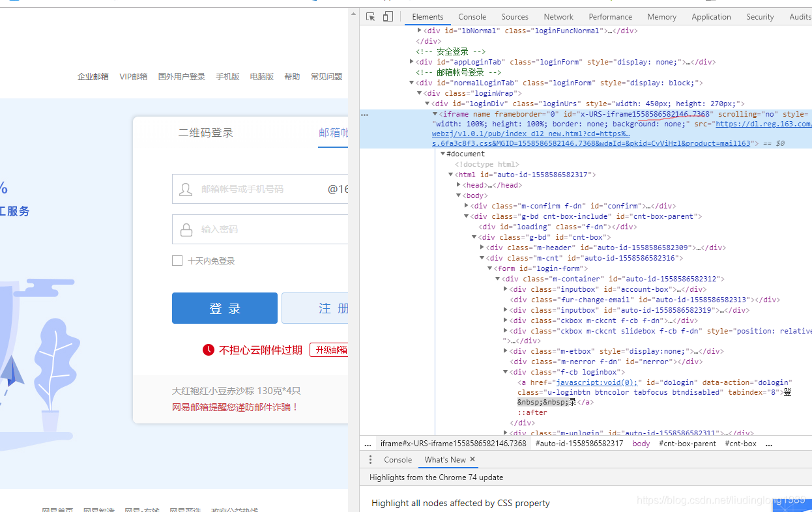812x512 pixels.
Task: Select the Console tab in the bottom drawer
Action: click(398, 459)
